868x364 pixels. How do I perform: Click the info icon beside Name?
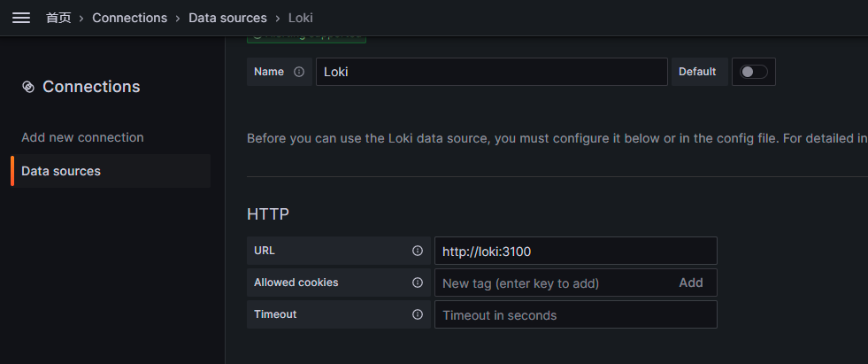pyautogui.click(x=299, y=72)
